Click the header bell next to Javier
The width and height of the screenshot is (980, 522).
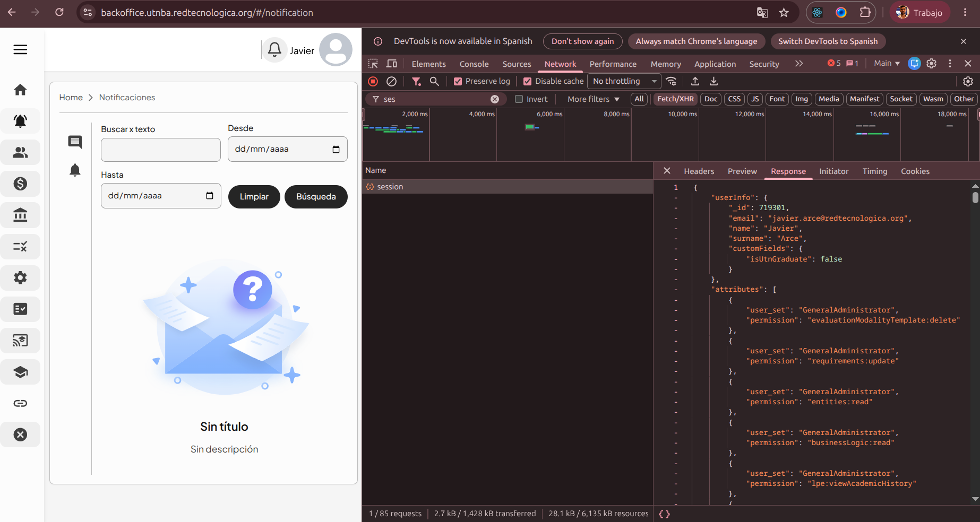click(x=274, y=50)
